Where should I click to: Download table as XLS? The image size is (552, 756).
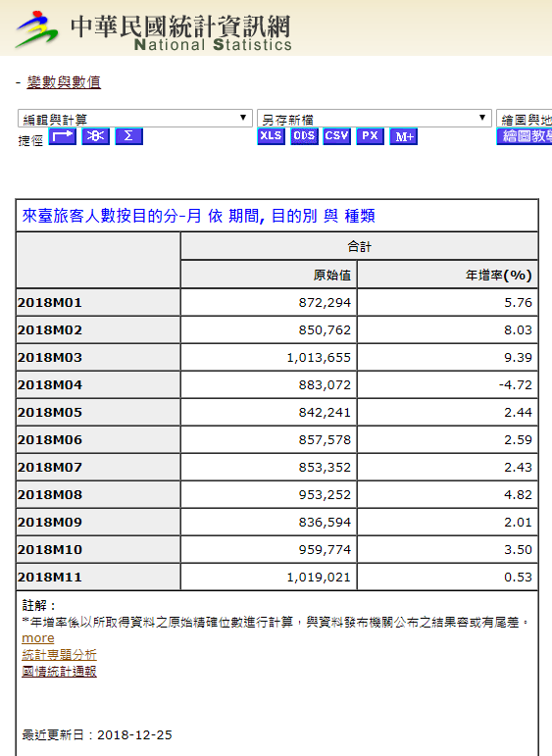(271, 136)
